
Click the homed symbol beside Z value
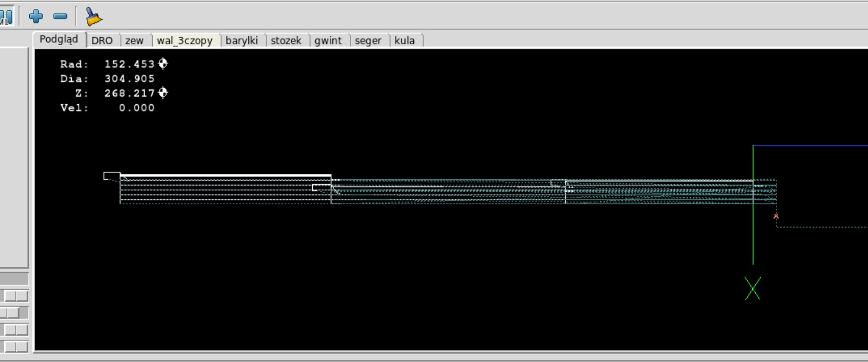[163, 92]
